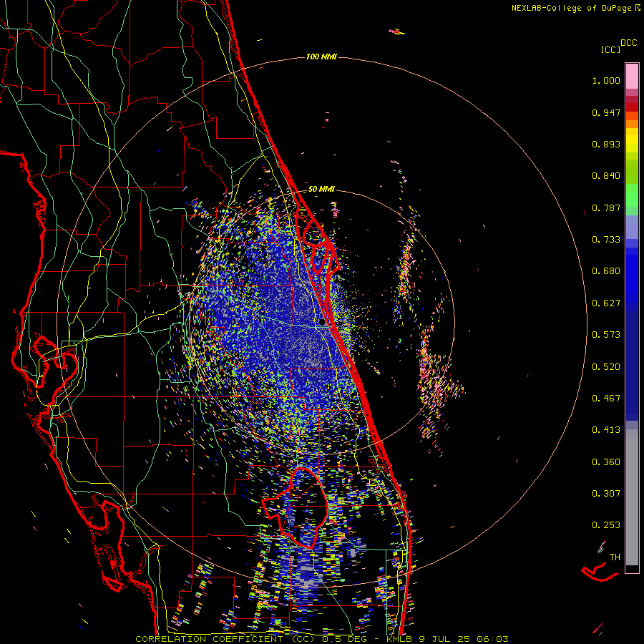Click the 0.307 scale value
Screen dimensions: 644x644
(x=606, y=494)
